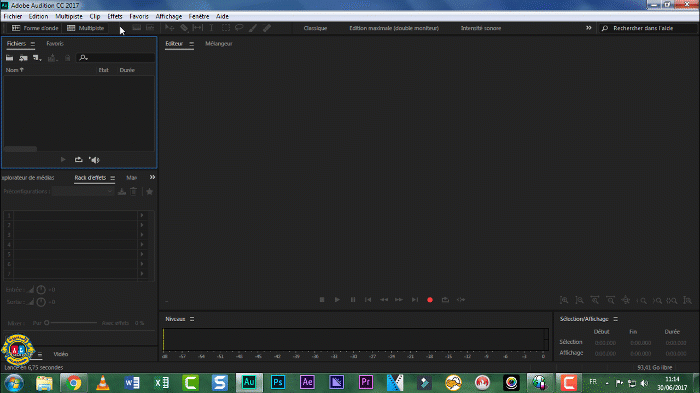
Task: Open the Explorateur de médias tab
Action: tap(28, 178)
